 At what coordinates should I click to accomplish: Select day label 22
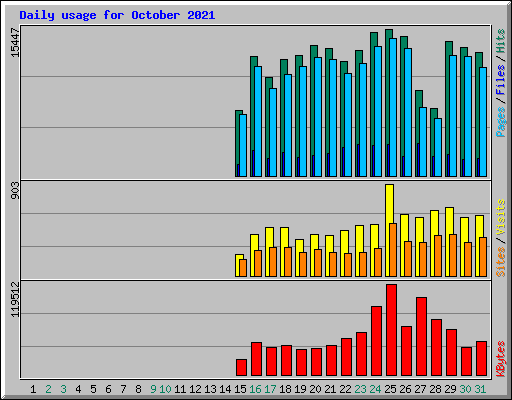(x=345, y=389)
